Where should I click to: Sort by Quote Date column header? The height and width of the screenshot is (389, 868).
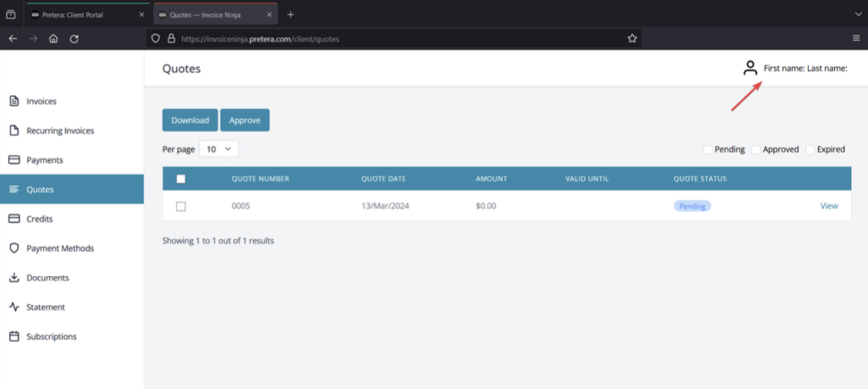[384, 179]
